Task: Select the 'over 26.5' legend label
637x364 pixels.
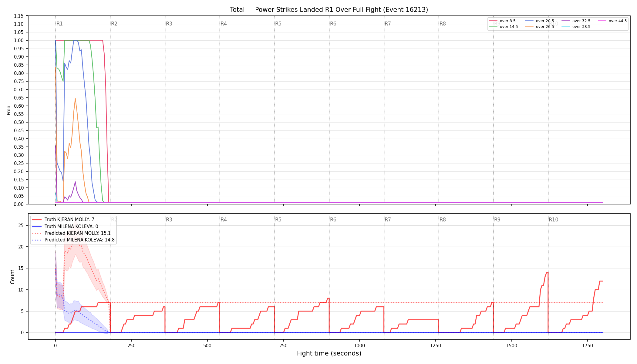Action: click(545, 27)
